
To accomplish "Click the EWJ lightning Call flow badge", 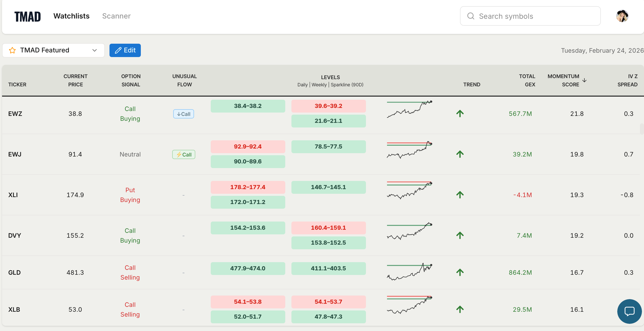I will pos(183,154).
